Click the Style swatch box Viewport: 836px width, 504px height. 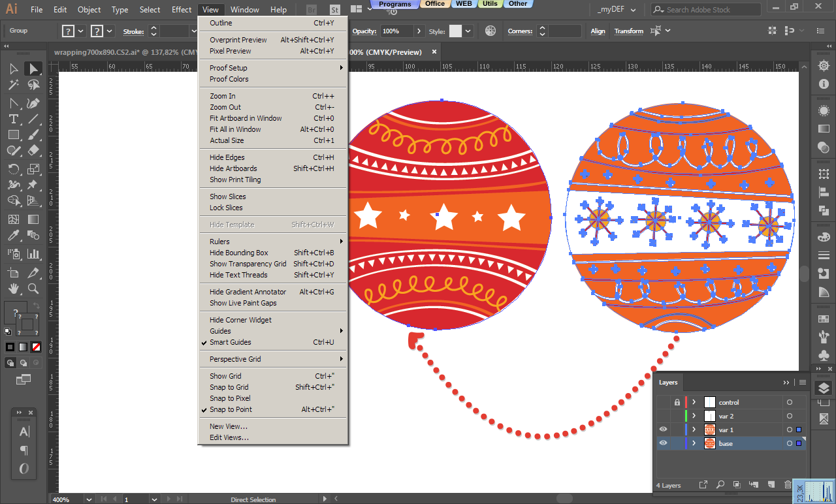coord(455,31)
